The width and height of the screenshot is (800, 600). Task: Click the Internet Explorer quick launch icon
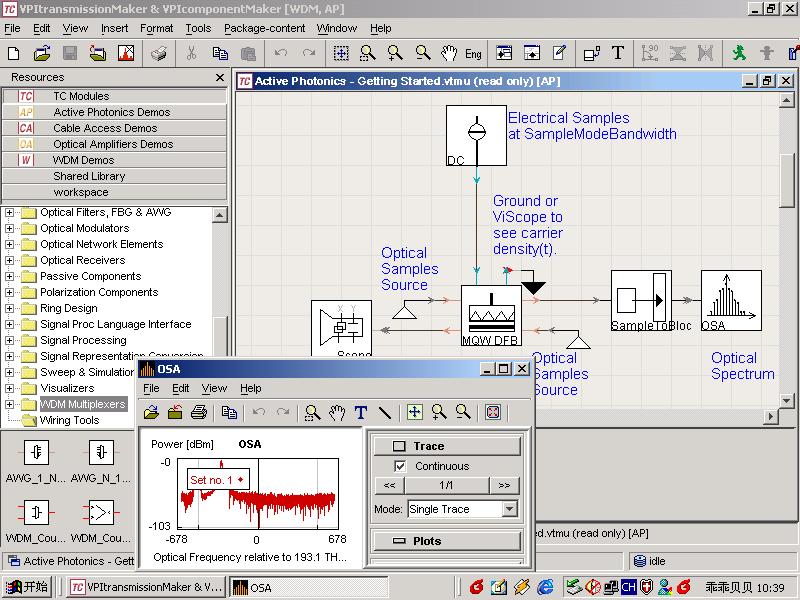point(544,587)
